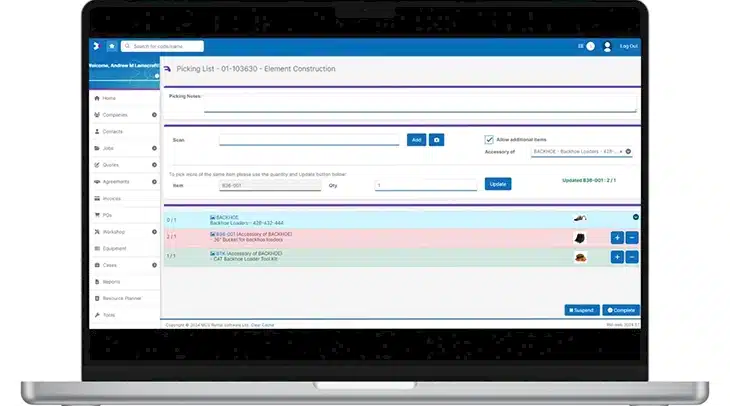This screenshot has width=730, height=406.
Task: Clear the Accessory of selection x
Action: tap(621, 152)
